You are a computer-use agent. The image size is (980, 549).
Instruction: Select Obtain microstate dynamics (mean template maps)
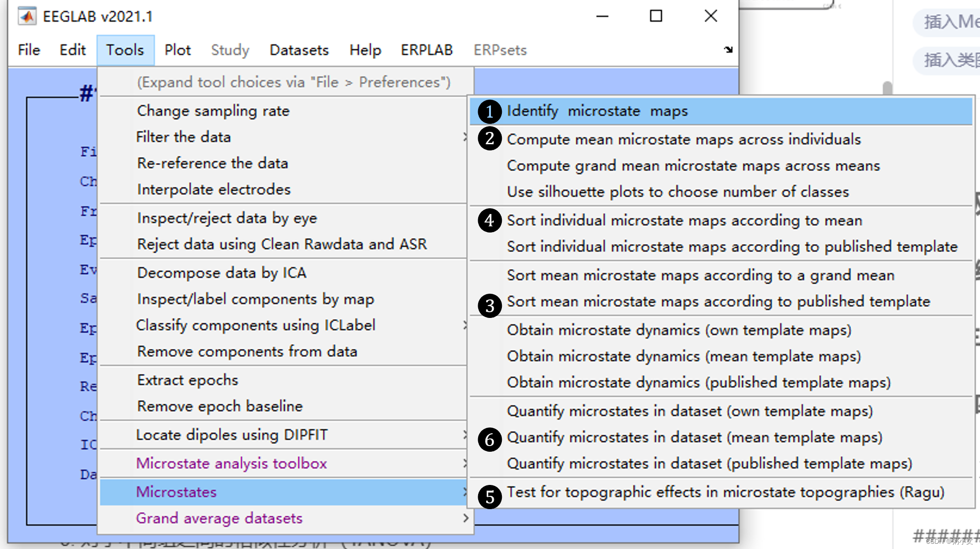[x=721, y=356]
